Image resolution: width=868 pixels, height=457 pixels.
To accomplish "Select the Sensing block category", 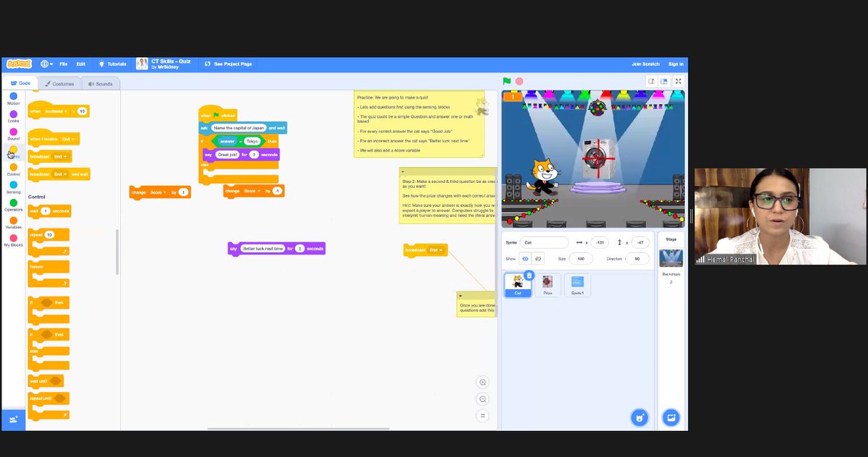I will coord(13,187).
